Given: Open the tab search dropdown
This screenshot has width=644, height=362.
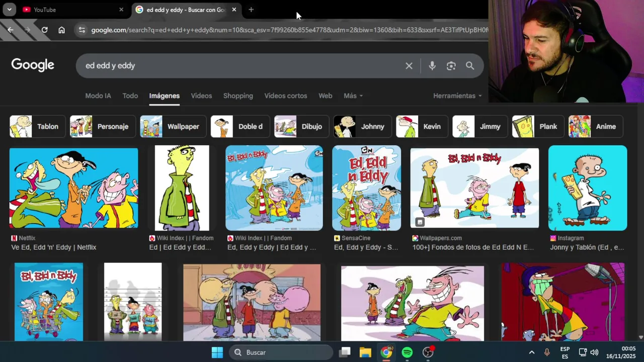Looking at the screenshot, I should [x=9, y=10].
